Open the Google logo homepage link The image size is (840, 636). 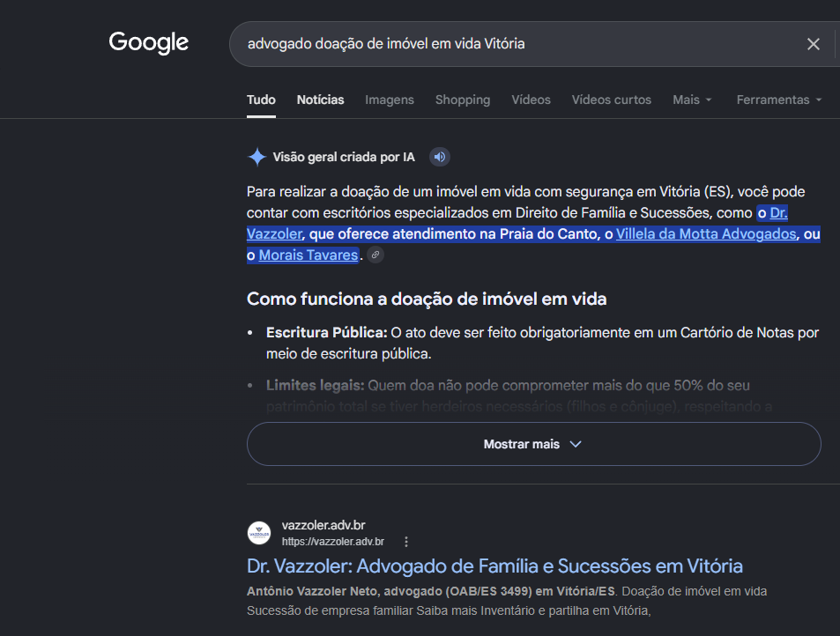click(x=148, y=42)
